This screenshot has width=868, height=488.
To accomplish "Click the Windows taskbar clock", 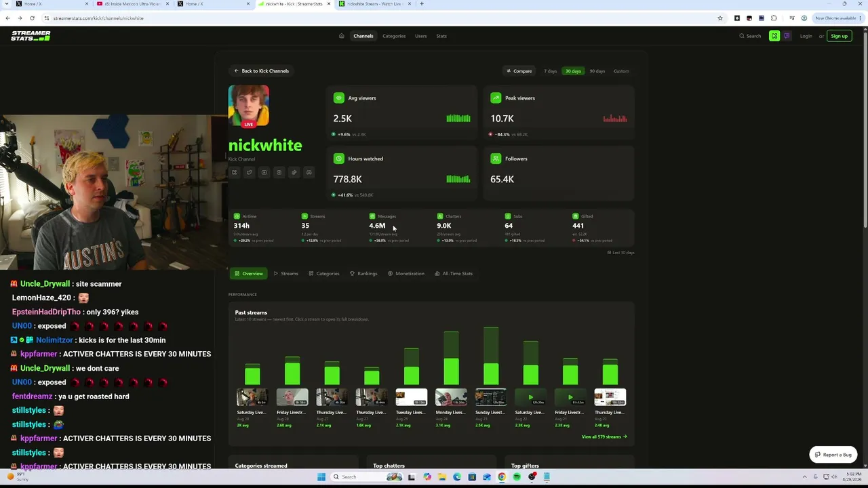I will click(x=851, y=476).
